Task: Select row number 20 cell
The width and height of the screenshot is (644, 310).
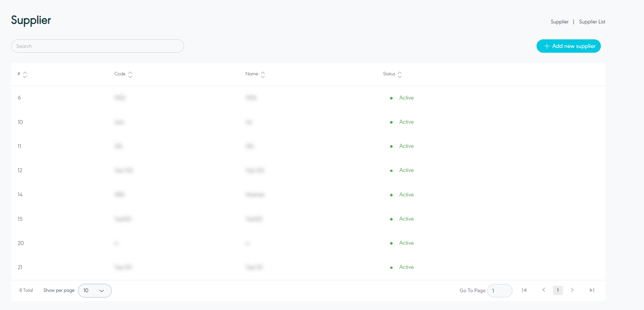Action: tap(21, 243)
